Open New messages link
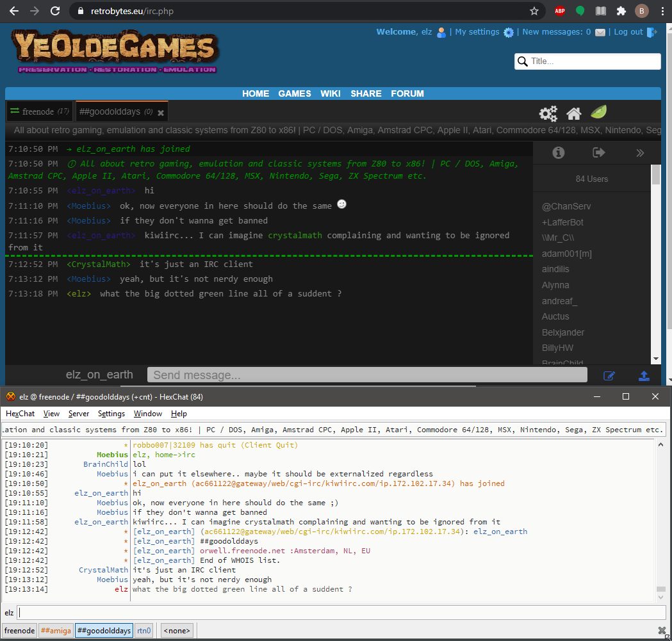672x641 pixels. point(556,32)
